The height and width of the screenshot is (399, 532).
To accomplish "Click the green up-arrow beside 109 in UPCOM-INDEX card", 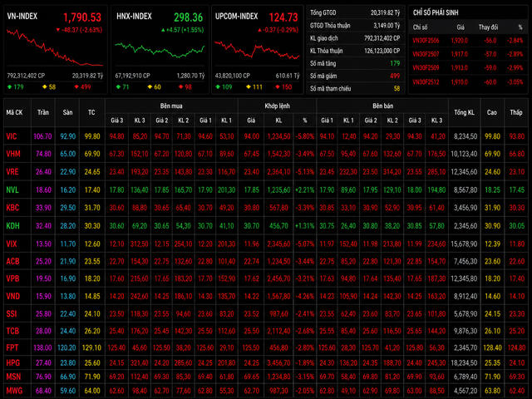I will [x=218, y=86].
